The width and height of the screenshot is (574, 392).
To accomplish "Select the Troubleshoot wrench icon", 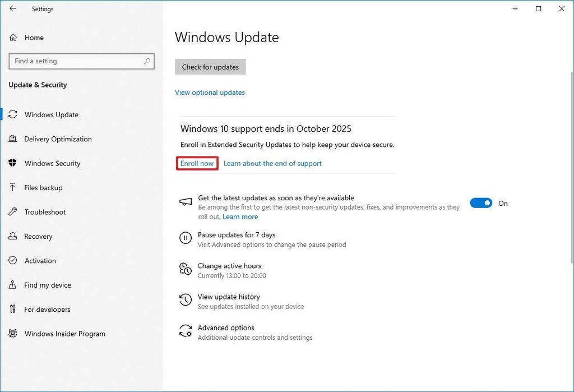I will coord(13,212).
